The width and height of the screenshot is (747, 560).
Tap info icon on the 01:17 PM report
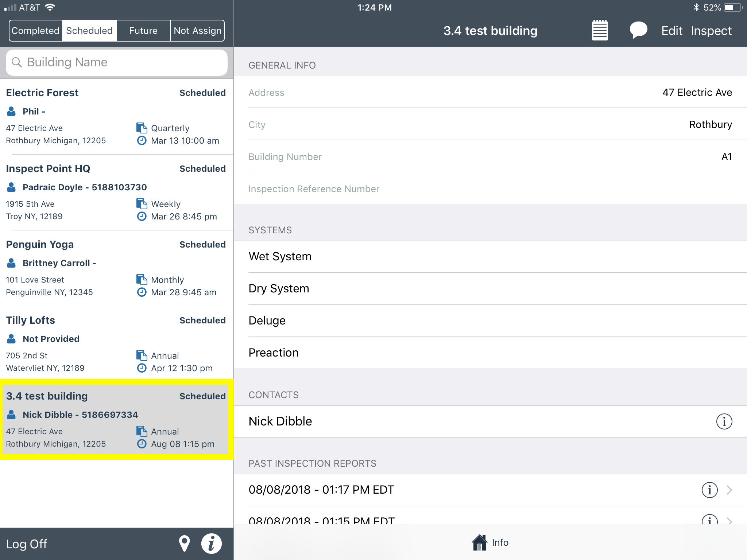(709, 490)
